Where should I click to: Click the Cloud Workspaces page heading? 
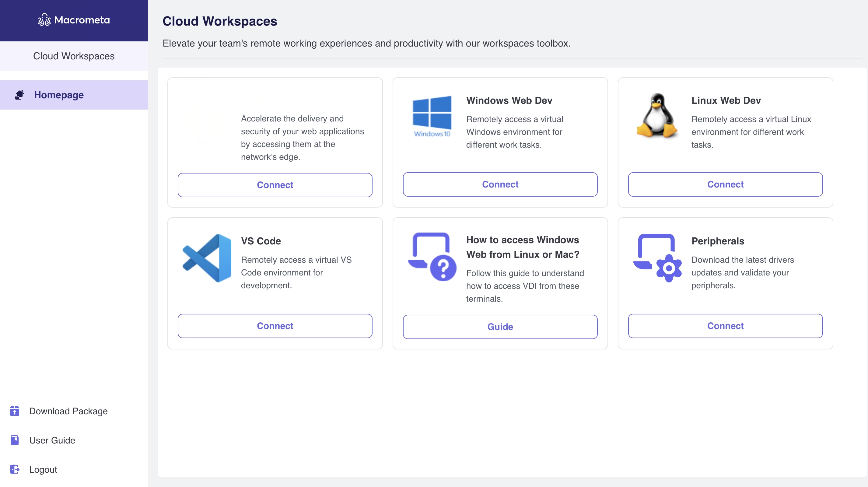(220, 21)
